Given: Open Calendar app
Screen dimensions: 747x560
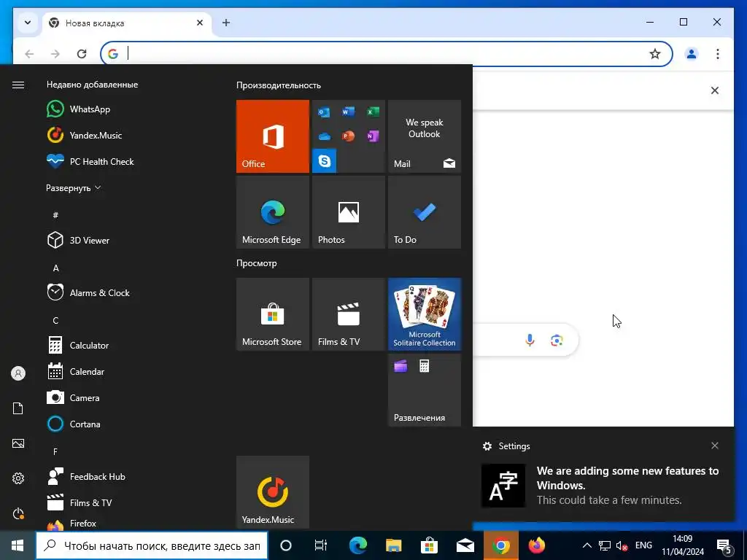Looking at the screenshot, I should (x=75, y=371).
